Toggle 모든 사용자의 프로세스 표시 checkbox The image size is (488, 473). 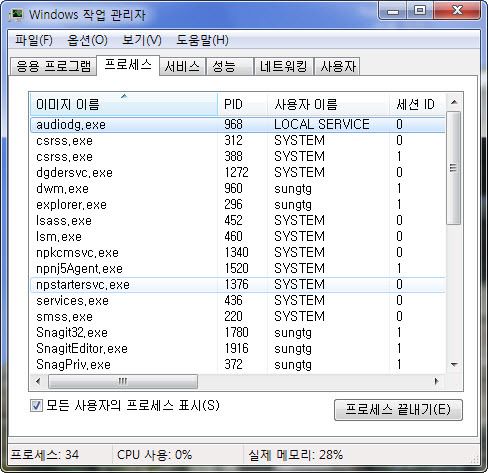click(x=36, y=406)
